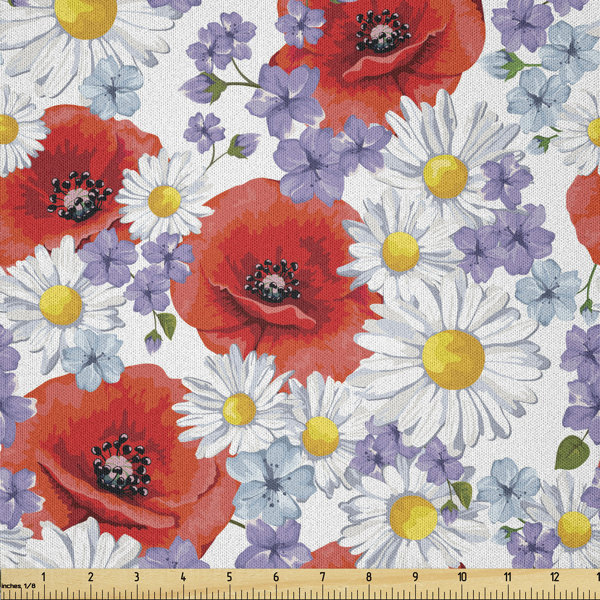Image resolution: width=600 pixels, height=600 pixels.
Task: Click the number 3 on the ruler
Action: pos(137,577)
